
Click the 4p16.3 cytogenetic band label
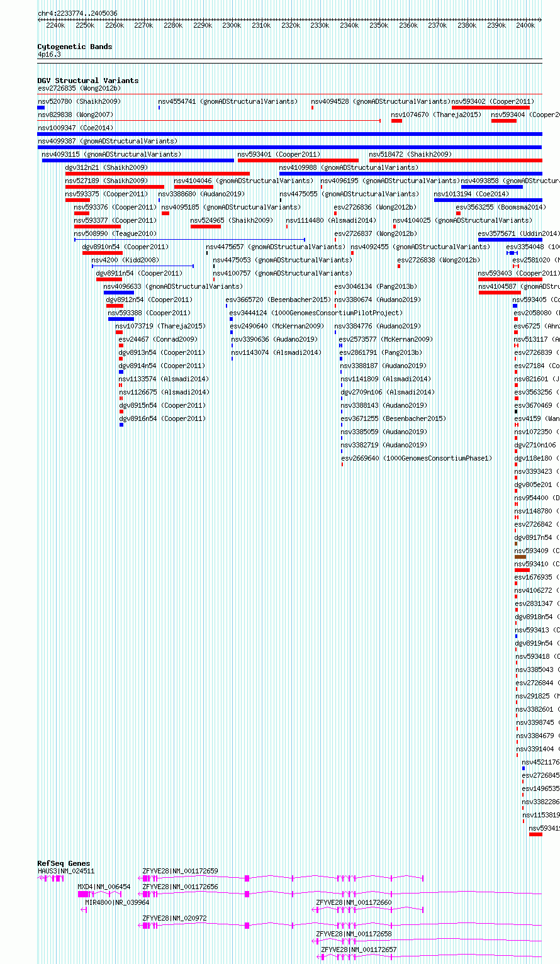coord(49,55)
